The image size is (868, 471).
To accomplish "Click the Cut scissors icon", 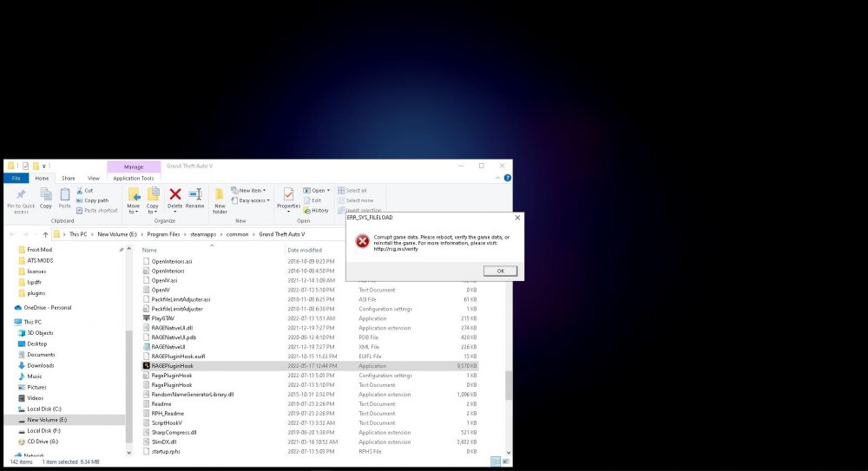I will click(79, 190).
